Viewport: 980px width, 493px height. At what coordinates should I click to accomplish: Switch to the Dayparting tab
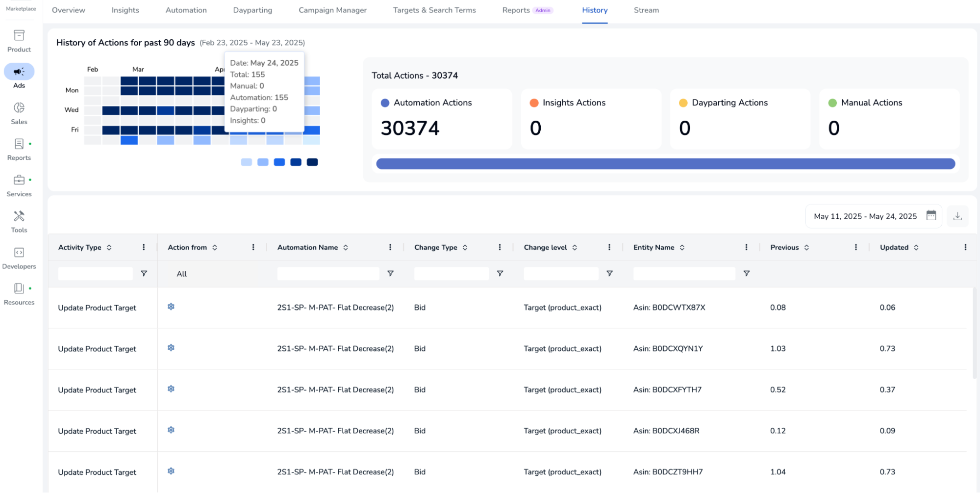click(x=252, y=10)
